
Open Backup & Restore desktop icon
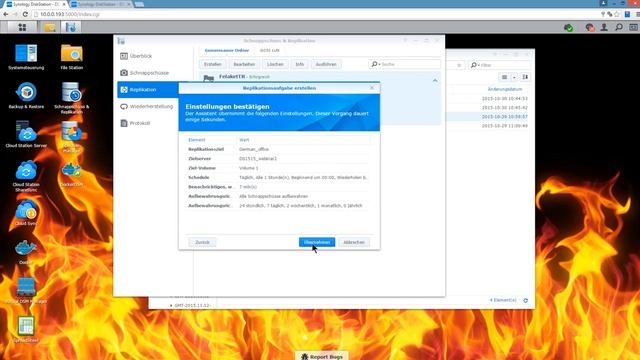click(26, 96)
